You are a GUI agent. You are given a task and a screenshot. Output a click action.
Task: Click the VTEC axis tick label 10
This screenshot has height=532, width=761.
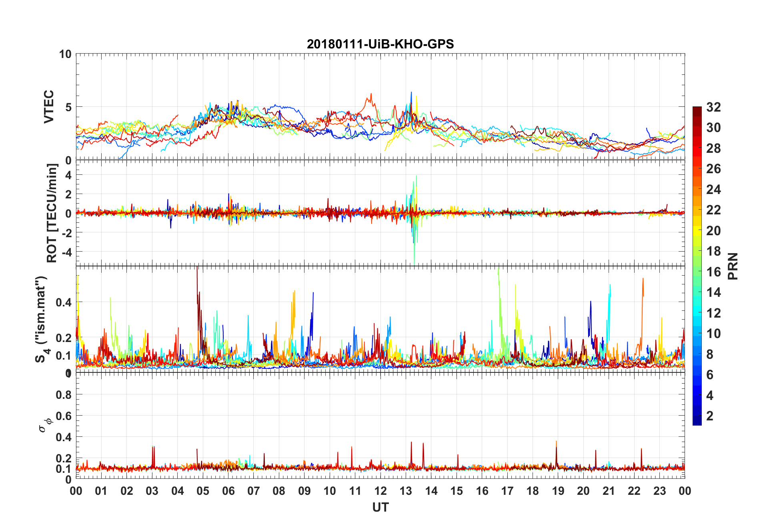(65, 54)
